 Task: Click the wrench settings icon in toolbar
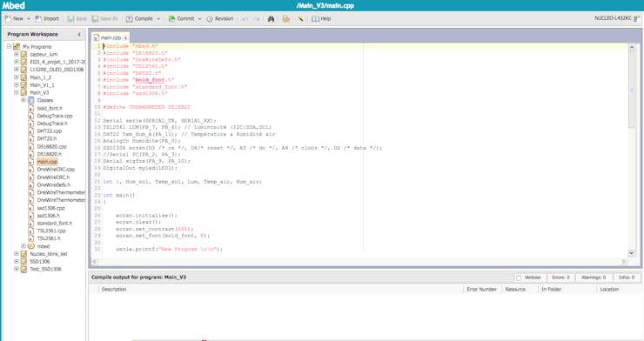300,19
